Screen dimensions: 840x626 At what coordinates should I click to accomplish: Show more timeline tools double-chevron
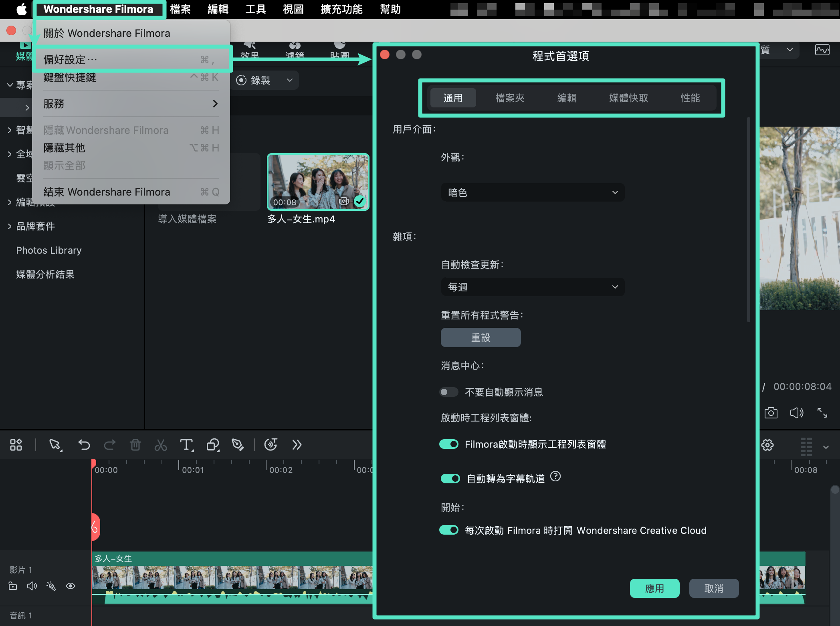297,444
